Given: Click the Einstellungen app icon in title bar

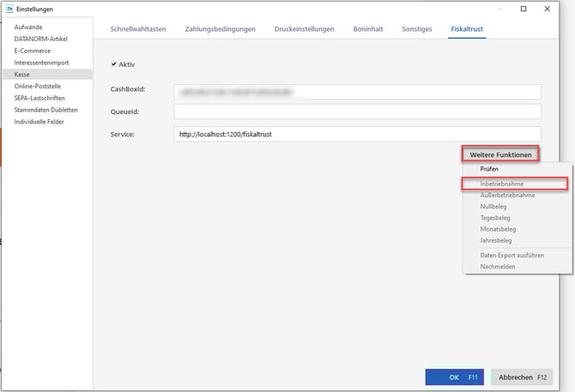Looking at the screenshot, I should [x=8, y=9].
